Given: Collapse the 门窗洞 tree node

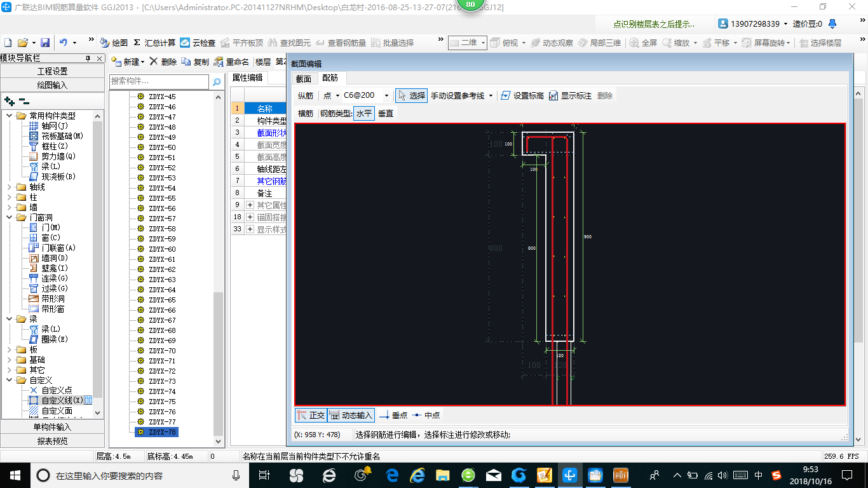Looking at the screenshot, I should coord(9,217).
